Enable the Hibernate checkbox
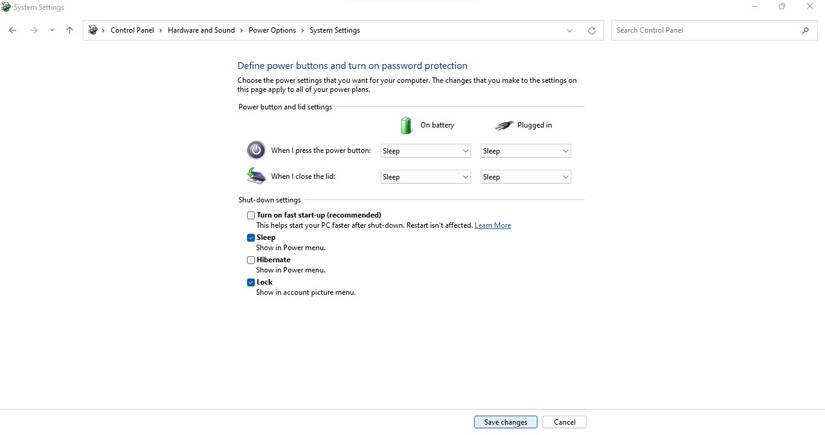 pyautogui.click(x=251, y=260)
